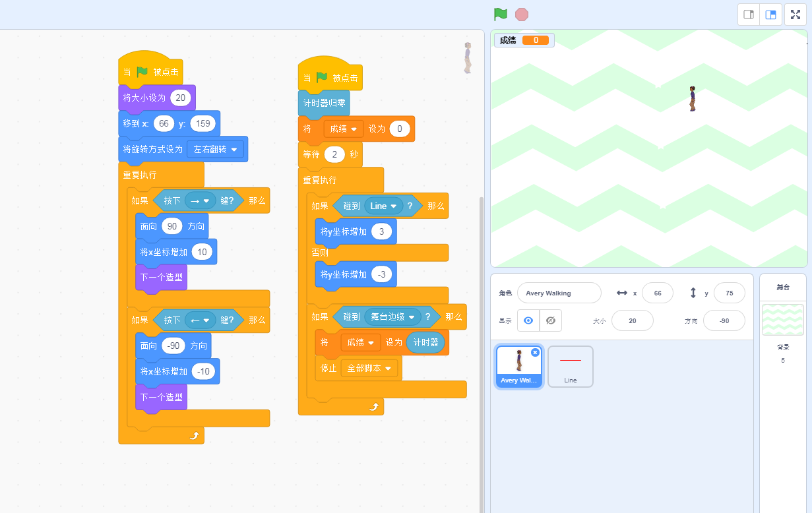The width and height of the screenshot is (812, 513).
Task: Click the red stop sign button
Action: coord(522,14)
